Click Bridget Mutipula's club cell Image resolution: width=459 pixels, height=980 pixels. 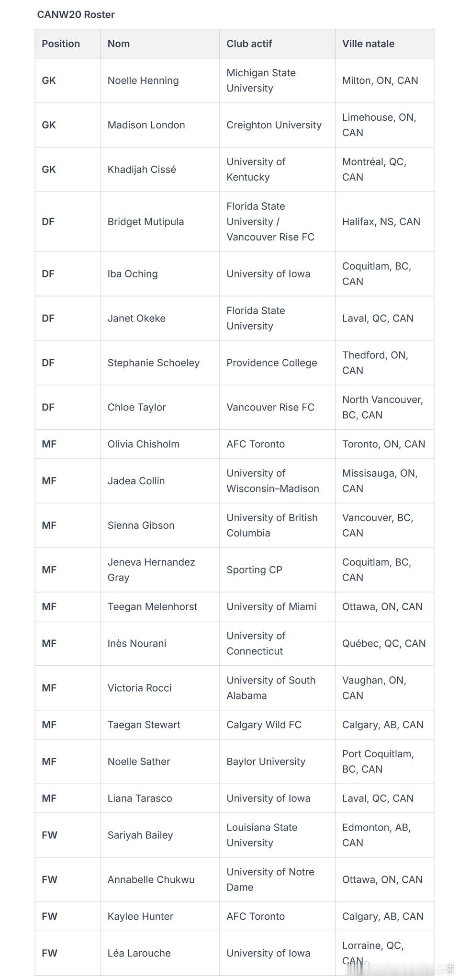tap(277, 222)
